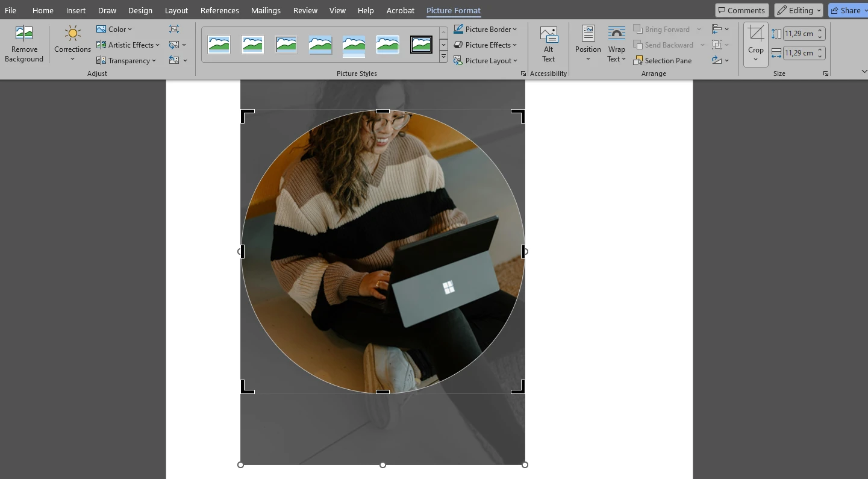Open the Artistic Effects dropdown
The image size is (868, 479).
(128, 45)
